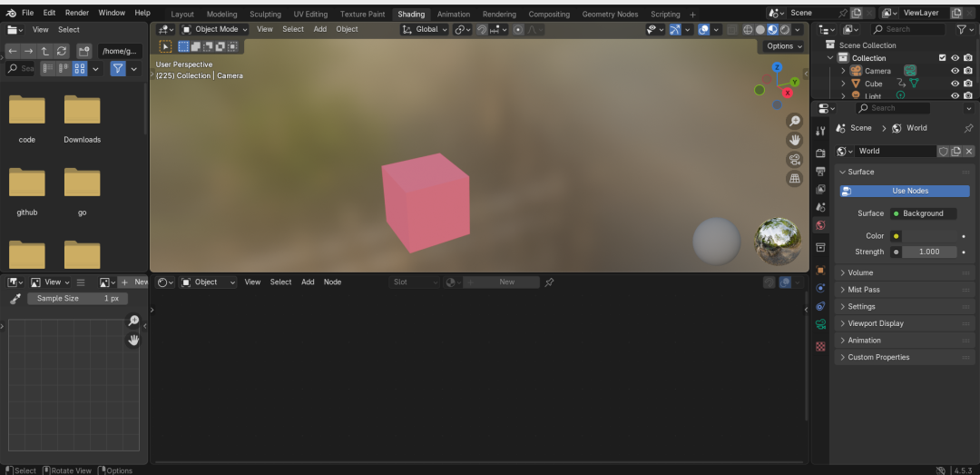Switch perspective/orthographic with the grid icon
Viewport: 980px width, 475px height.
tap(794, 178)
